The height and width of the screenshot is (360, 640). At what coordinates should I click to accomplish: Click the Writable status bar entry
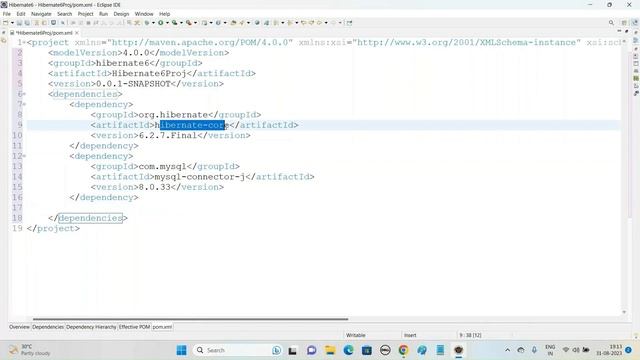356,335
